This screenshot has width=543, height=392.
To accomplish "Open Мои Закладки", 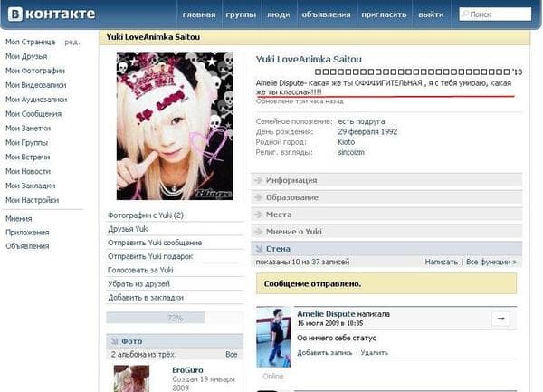I will [30, 186].
